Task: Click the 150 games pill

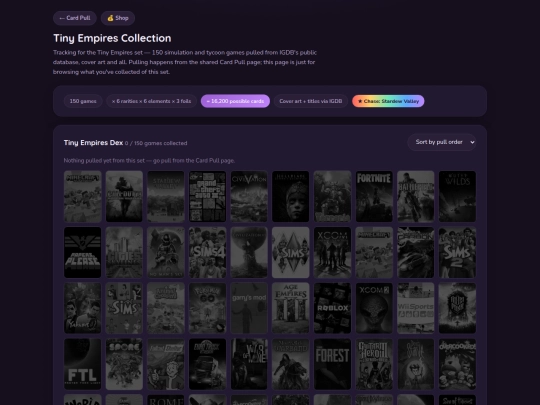Action: [83, 101]
